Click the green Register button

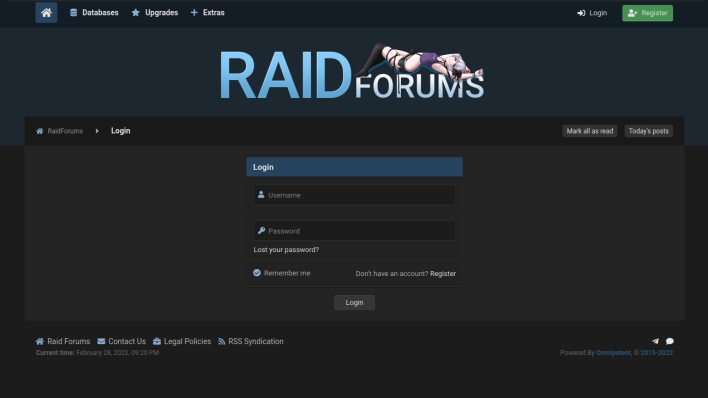(647, 13)
